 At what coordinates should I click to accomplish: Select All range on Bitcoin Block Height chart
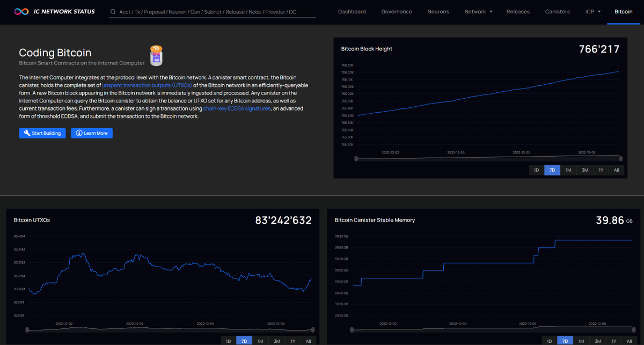(x=617, y=170)
